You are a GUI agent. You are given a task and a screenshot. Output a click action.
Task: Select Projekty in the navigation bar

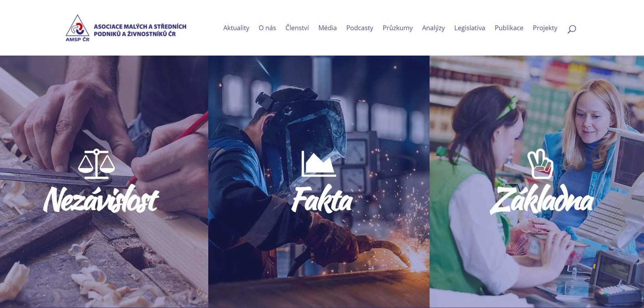545,28
